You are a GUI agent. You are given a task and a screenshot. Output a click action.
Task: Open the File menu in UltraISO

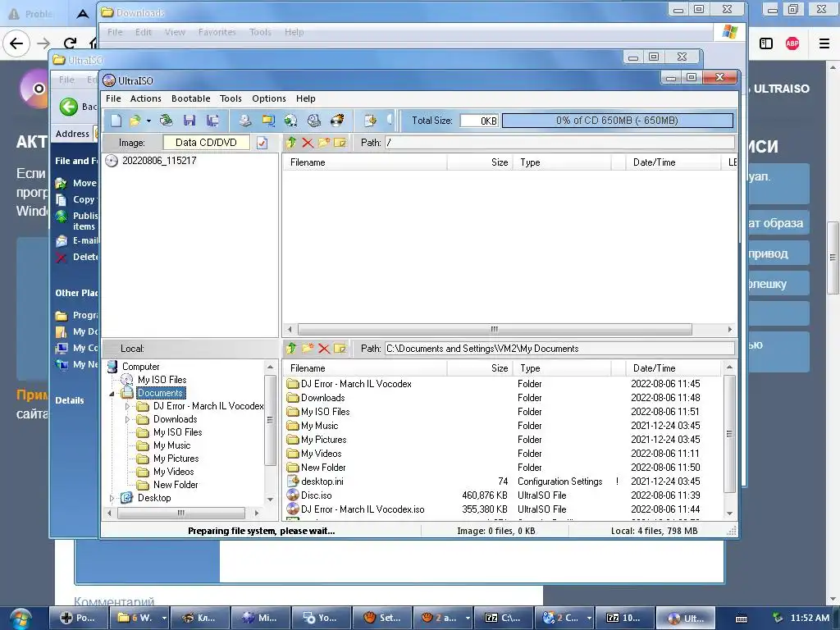tap(113, 98)
